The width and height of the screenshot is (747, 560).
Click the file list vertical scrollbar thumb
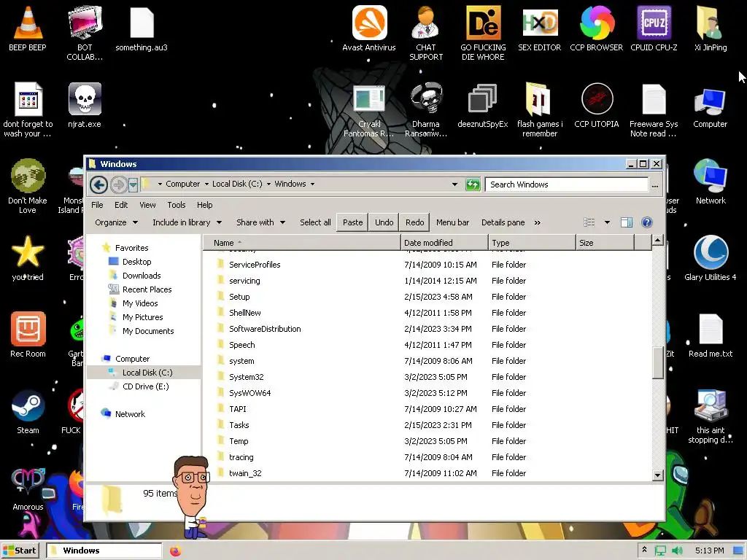[x=657, y=363]
